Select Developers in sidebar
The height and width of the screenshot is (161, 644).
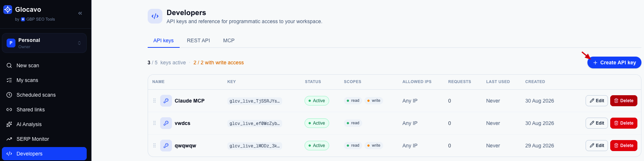pos(44,154)
